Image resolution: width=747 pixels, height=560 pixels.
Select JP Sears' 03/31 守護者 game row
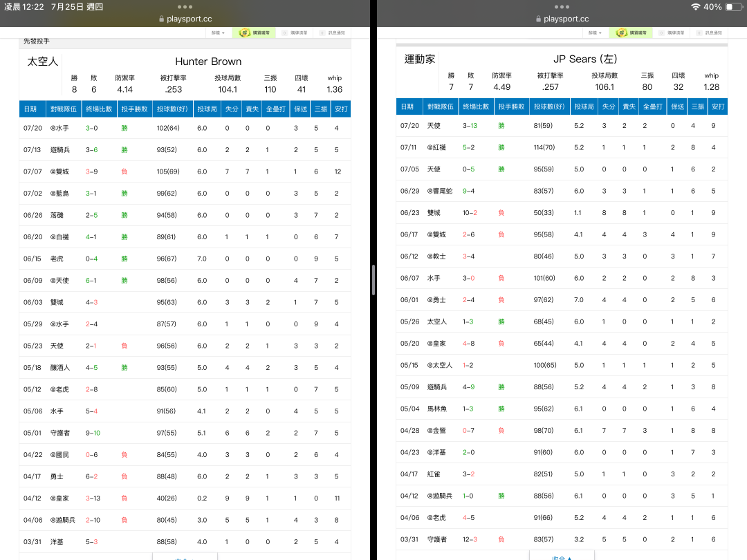click(x=562, y=539)
